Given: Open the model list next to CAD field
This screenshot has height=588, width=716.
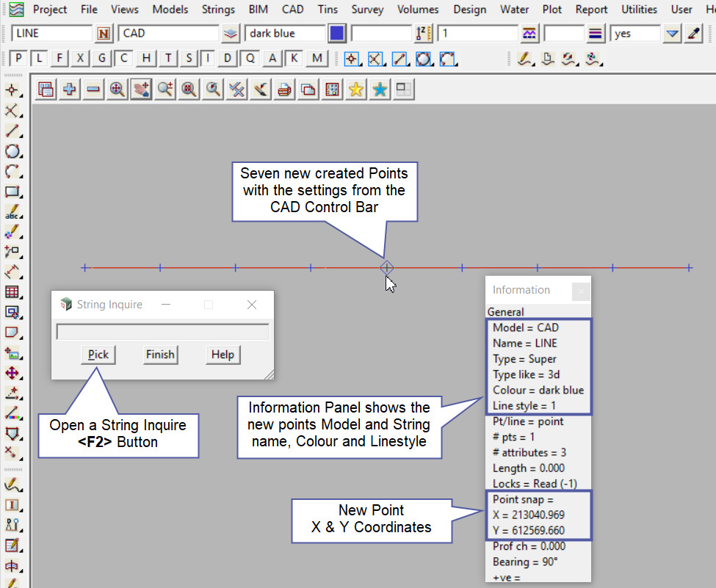Looking at the screenshot, I should click(231, 34).
